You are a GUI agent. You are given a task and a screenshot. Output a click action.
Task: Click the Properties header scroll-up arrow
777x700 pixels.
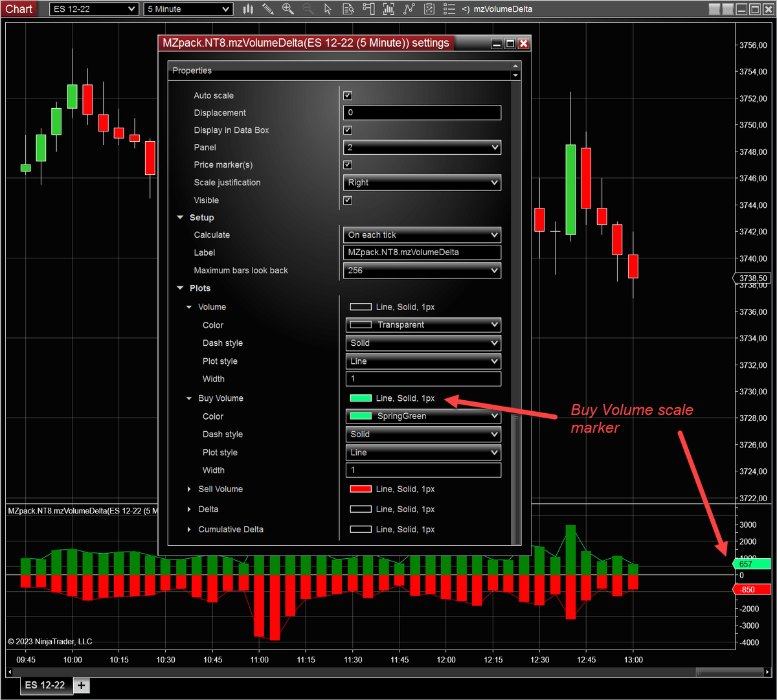(515, 66)
